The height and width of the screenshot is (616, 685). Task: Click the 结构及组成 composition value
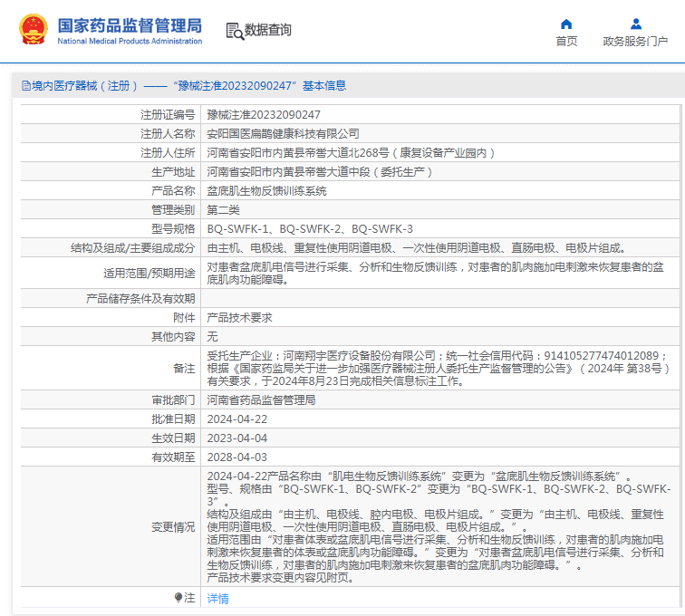tap(417, 248)
